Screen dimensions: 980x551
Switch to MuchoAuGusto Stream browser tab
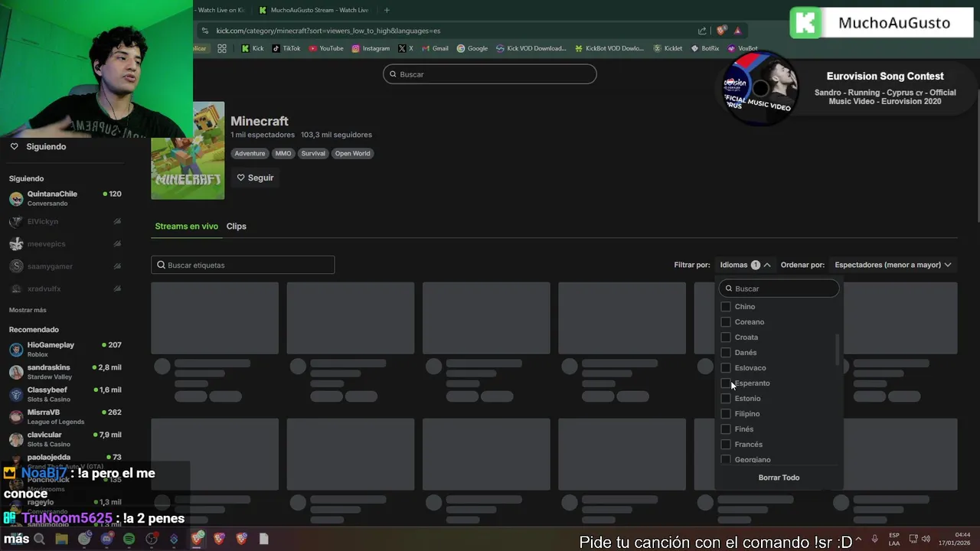[x=314, y=10]
